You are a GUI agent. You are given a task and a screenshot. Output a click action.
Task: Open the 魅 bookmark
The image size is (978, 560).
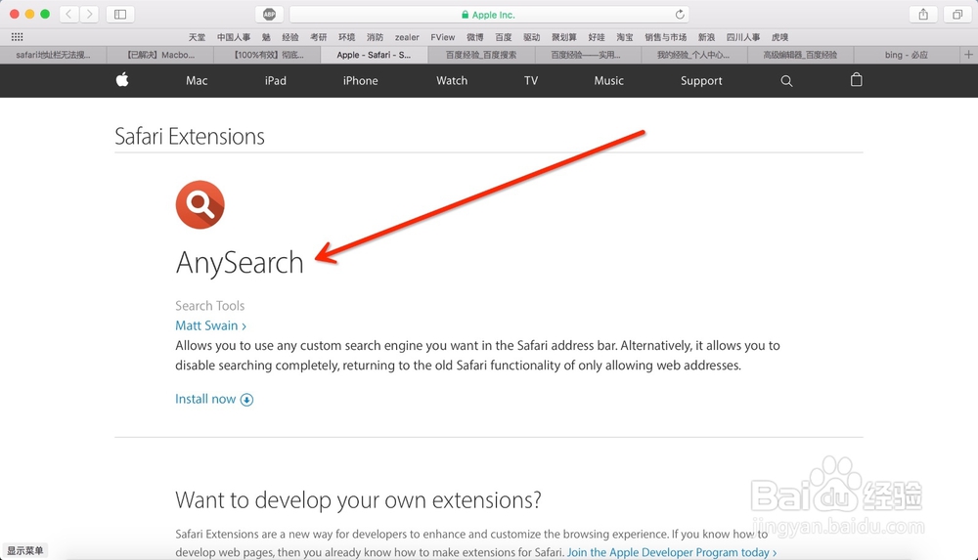click(266, 37)
